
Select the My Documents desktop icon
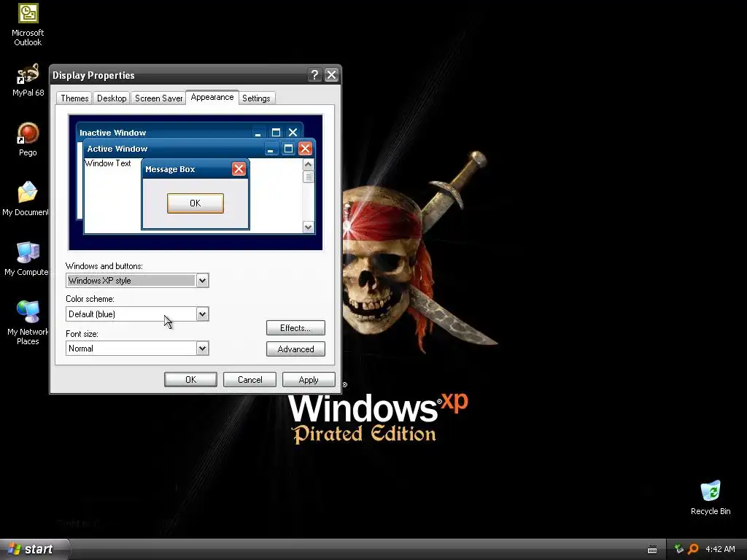click(26, 199)
